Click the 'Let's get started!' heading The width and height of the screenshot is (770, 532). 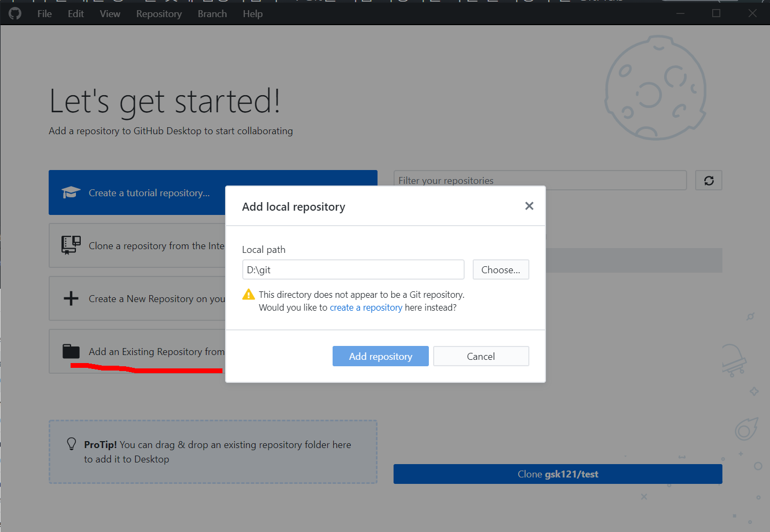[x=165, y=101]
